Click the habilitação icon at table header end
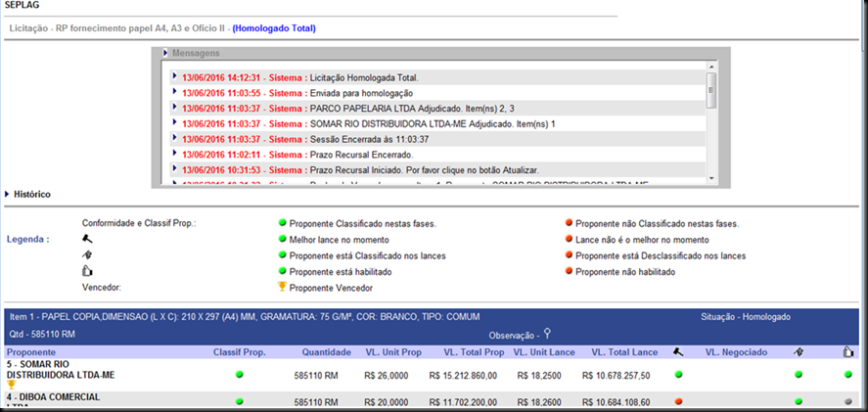 click(847, 351)
